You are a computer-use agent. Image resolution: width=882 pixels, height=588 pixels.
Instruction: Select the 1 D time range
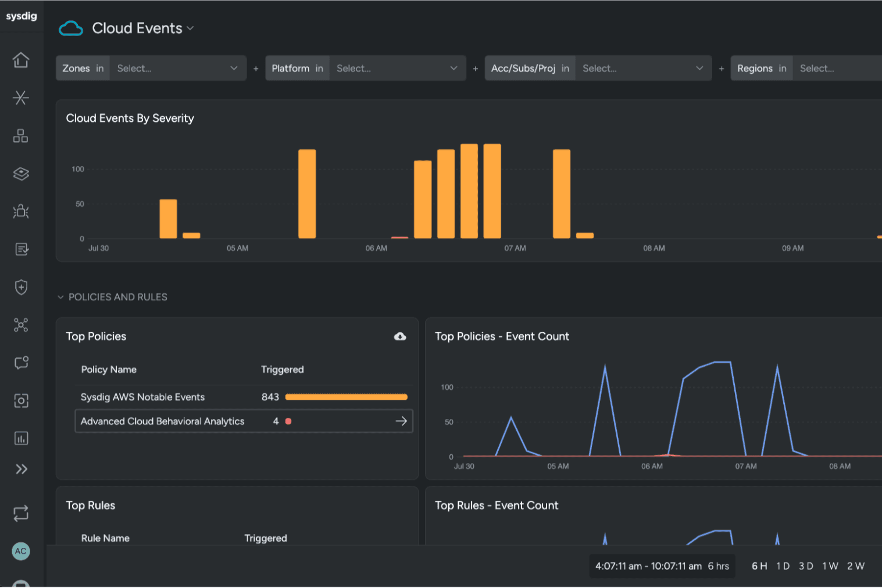[783, 566]
